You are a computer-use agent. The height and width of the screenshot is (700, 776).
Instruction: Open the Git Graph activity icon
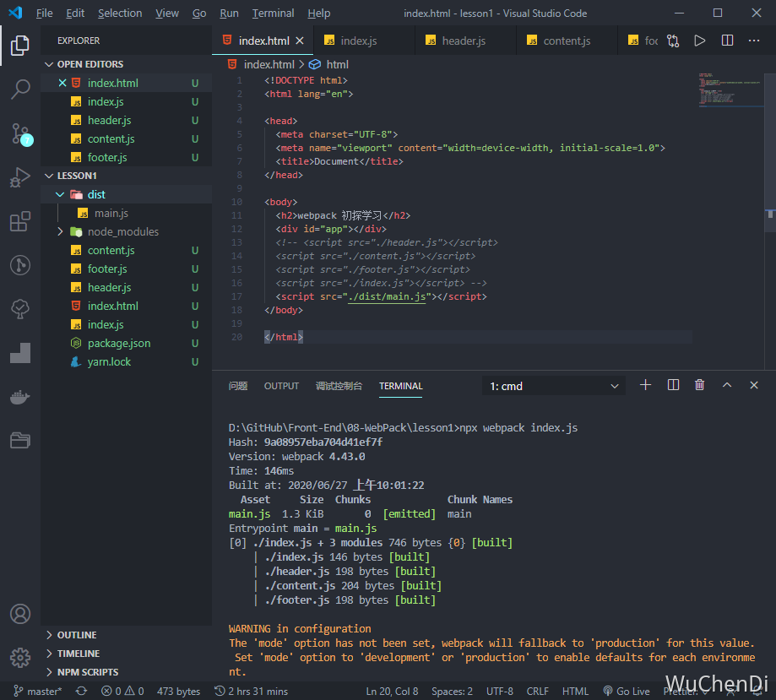coord(19,265)
